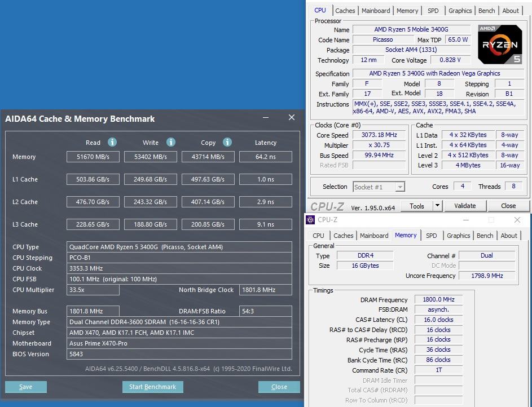Select SPD tab in lower CPU-Z window
Screen dimensions: 532x407
point(431,236)
